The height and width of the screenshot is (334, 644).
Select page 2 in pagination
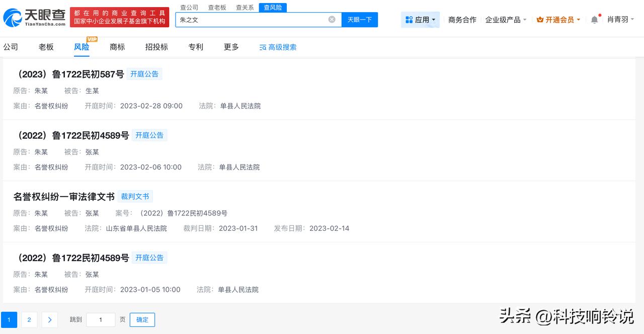coord(29,319)
